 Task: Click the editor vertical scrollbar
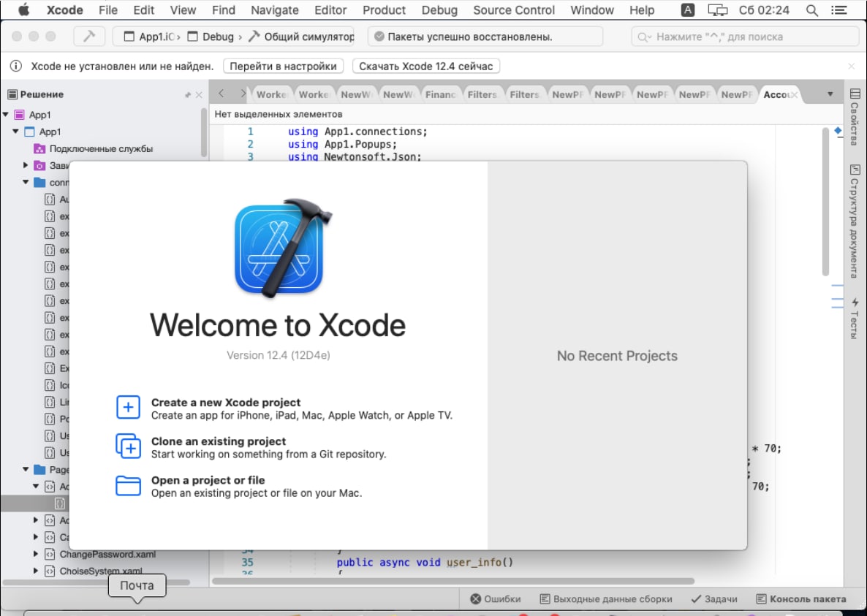pos(825,202)
